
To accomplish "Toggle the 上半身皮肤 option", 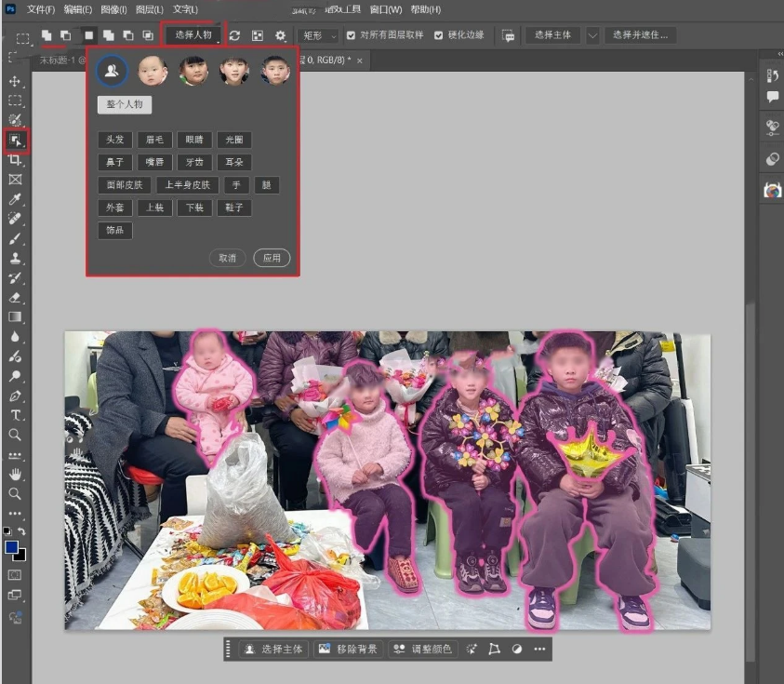I will pyautogui.click(x=188, y=185).
